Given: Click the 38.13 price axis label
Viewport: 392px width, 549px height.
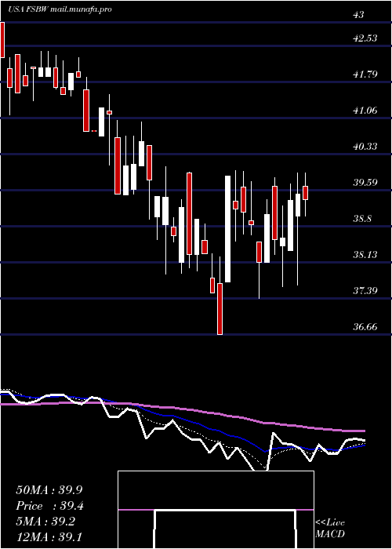Looking at the screenshot, I should point(365,255).
